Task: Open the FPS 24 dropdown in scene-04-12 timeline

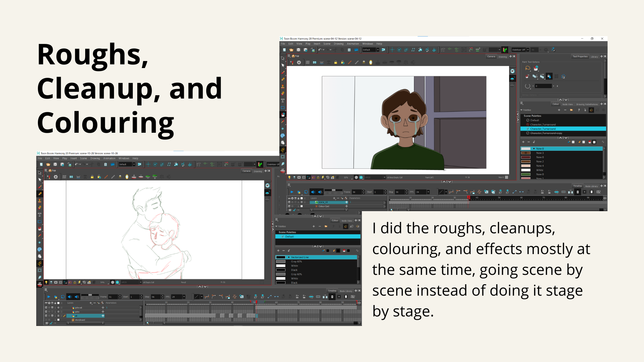Action: pos(428,192)
